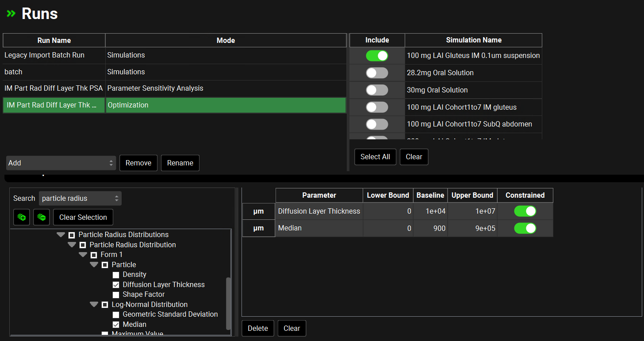This screenshot has width=644, height=341.
Task: Enable the 28.2mg Oral Solution include toggle
Action: tap(377, 73)
